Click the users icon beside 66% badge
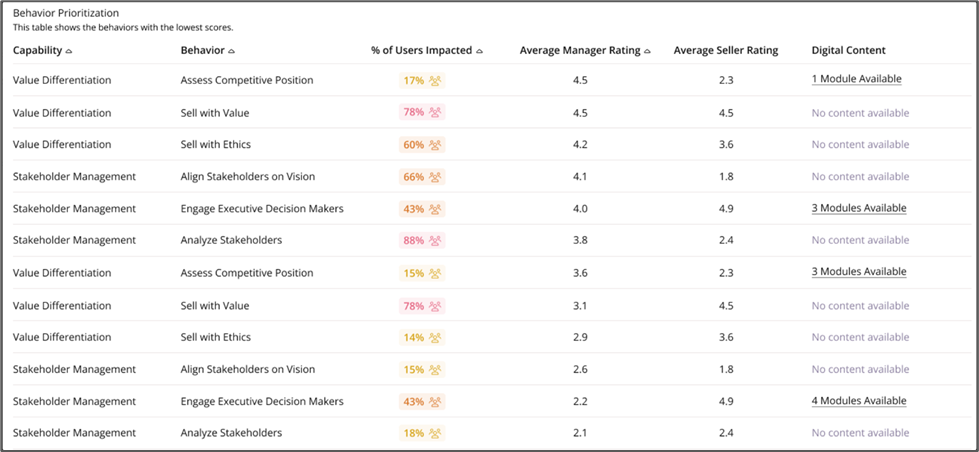The image size is (979, 452). (x=435, y=177)
